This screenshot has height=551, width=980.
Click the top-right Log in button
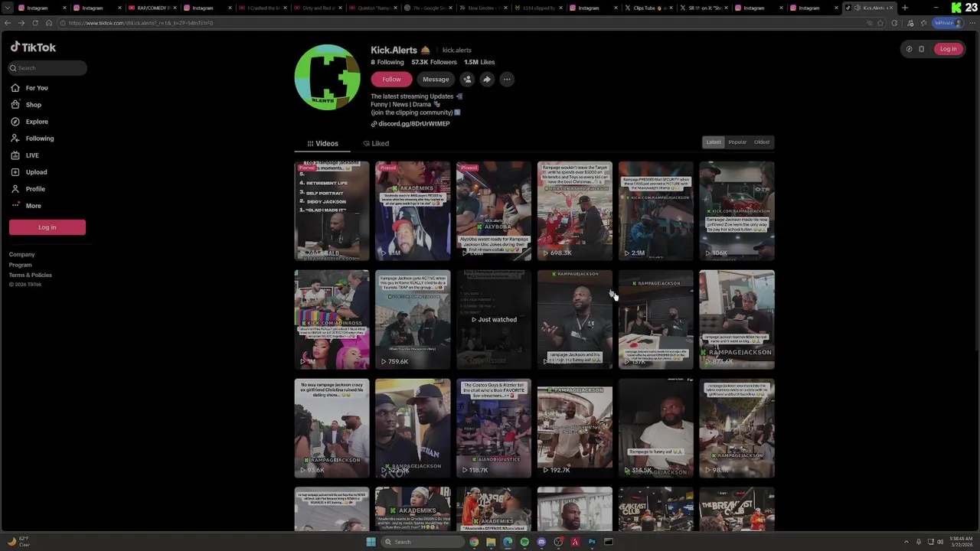tap(948, 49)
